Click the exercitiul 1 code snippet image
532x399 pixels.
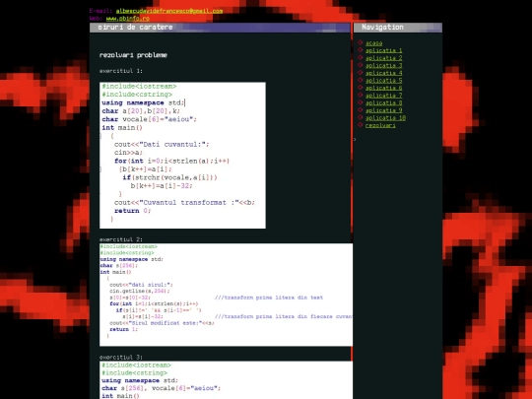[x=182, y=155]
